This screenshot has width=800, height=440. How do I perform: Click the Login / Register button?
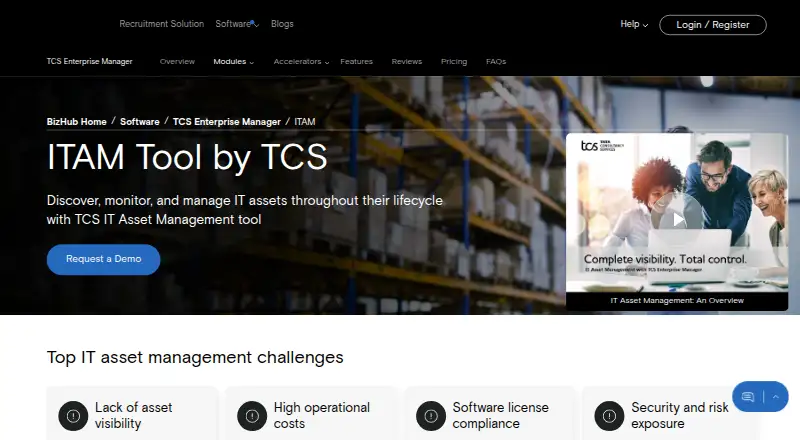click(x=713, y=25)
